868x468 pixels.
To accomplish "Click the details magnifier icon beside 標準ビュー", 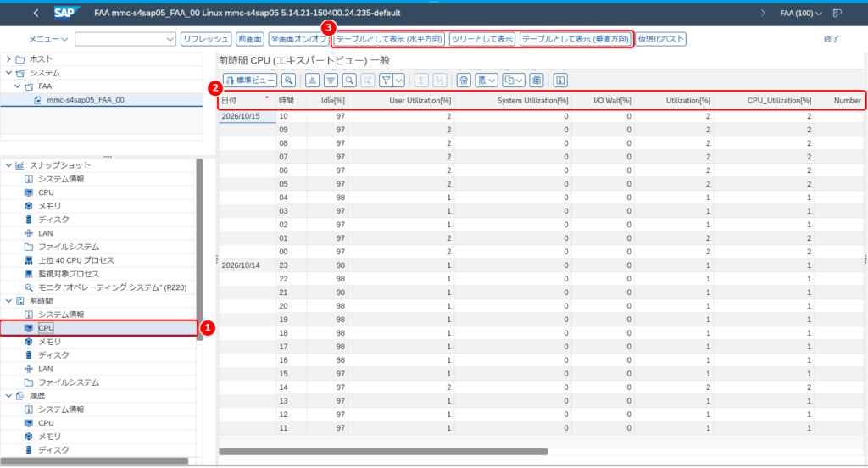I will (288, 81).
